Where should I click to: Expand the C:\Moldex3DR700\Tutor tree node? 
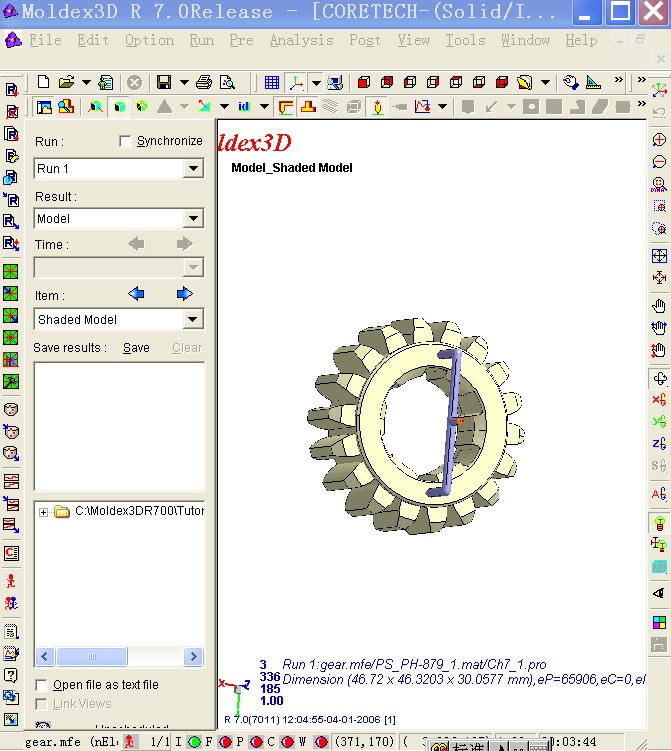[44, 512]
